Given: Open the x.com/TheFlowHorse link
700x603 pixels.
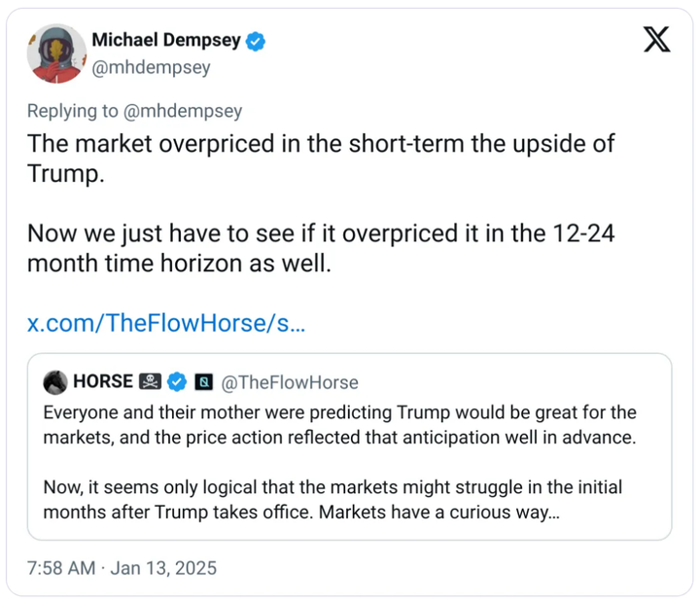Looking at the screenshot, I should (166, 323).
